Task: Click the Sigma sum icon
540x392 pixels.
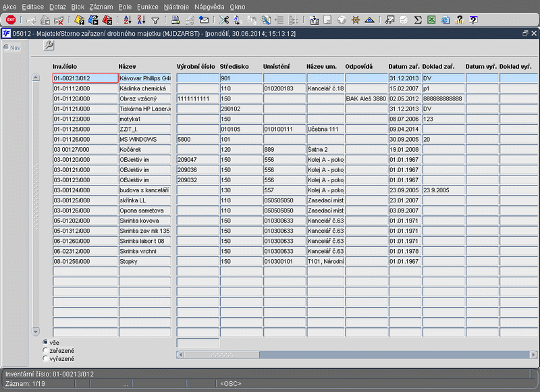Action: tap(418, 20)
